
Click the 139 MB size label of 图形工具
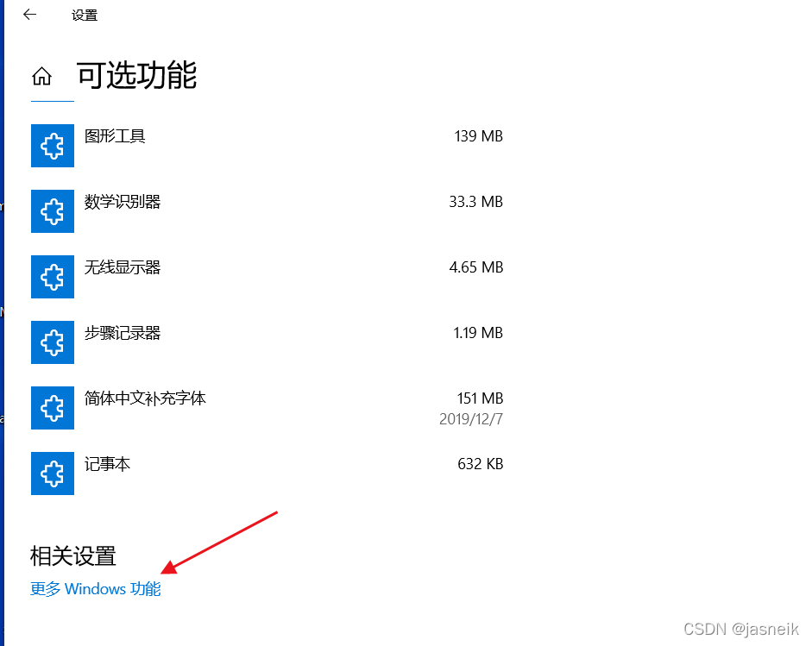point(478,135)
